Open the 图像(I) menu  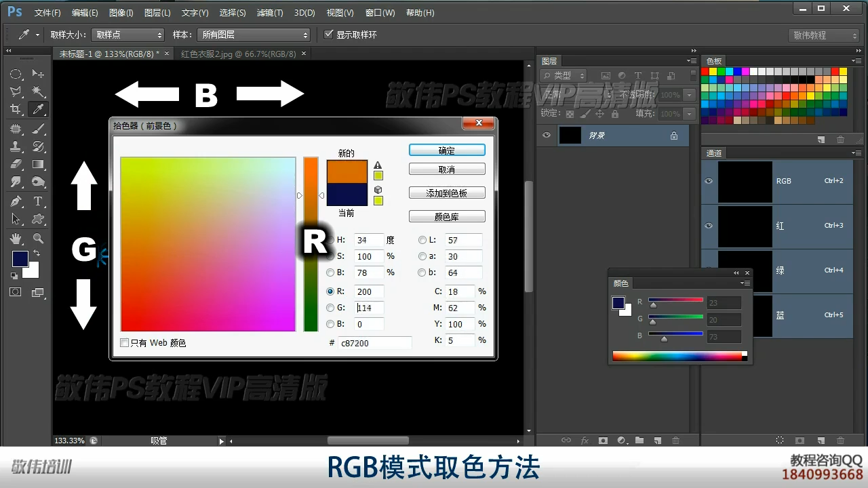click(121, 13)
